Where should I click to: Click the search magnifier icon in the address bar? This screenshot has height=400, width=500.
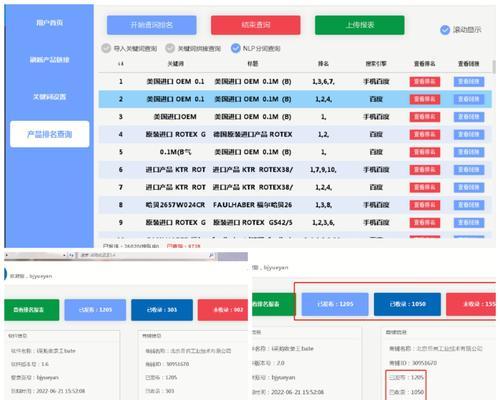(x=211, y=255)
